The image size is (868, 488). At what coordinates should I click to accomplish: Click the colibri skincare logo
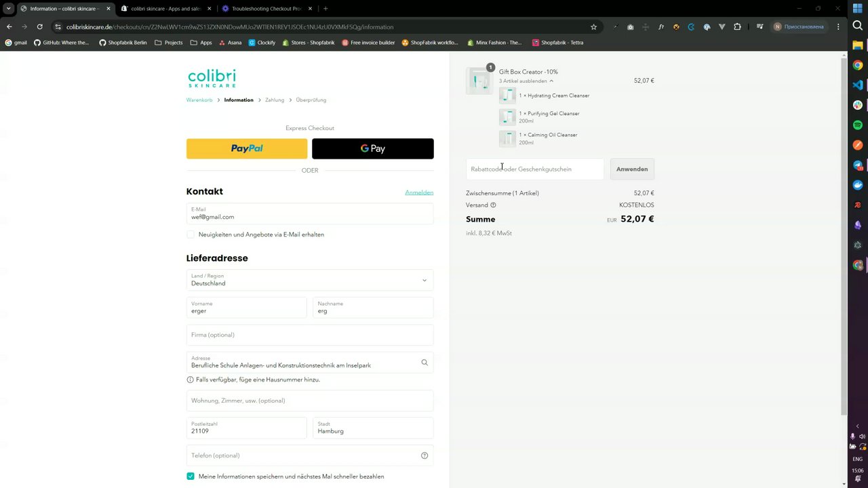coord(212,77)
